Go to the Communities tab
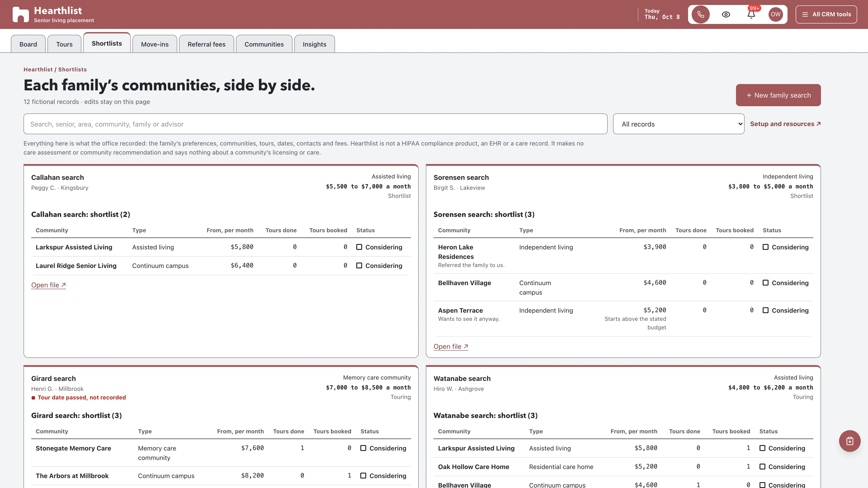Image resolution: width=868 pixels, height=488 pixels. click(264, 44)
